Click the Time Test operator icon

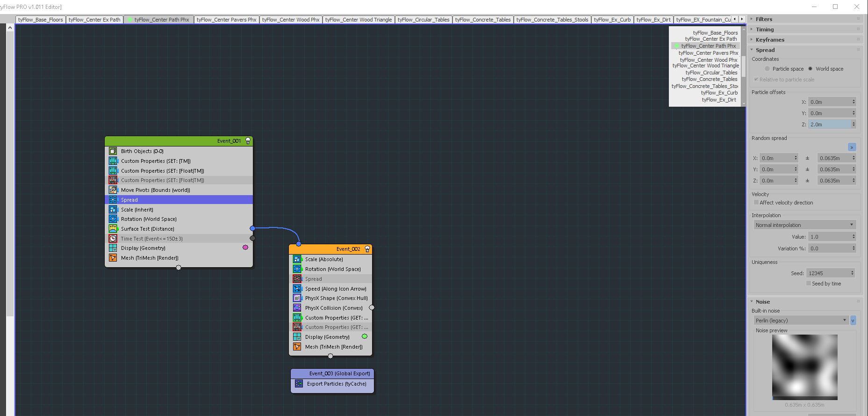pos(113,239)
